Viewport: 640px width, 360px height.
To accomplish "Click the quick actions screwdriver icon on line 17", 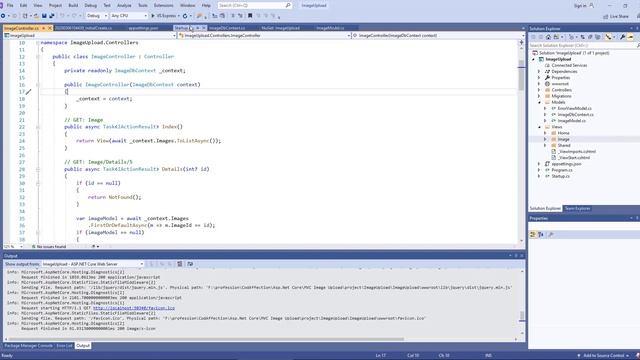I will (28, 92).
